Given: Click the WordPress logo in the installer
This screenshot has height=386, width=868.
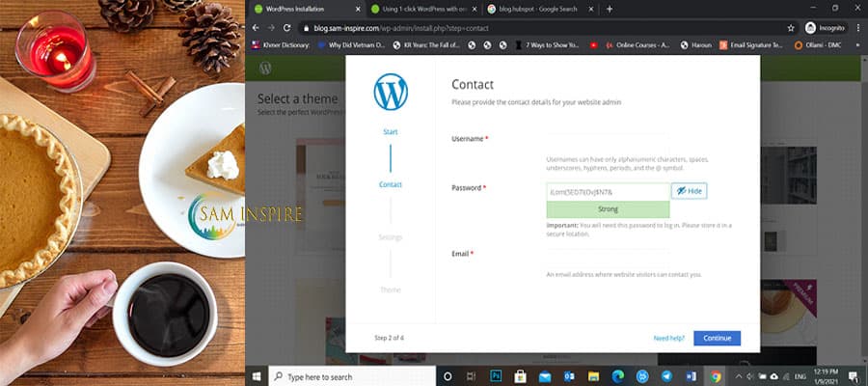Looking at the screenshot, I should pos(391,92).
